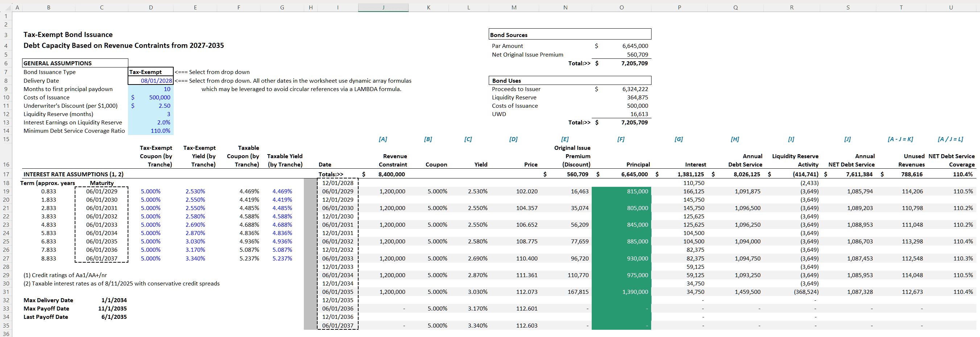Select Interest Earnings on Liquidity Reserve 2.0%

(151, 123)
